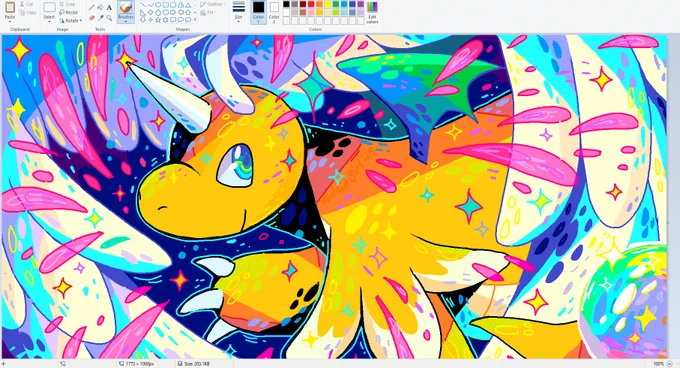Click the Paste clipboard icon
The height and width of the screenshot is (368, 680).
[10, 7]
